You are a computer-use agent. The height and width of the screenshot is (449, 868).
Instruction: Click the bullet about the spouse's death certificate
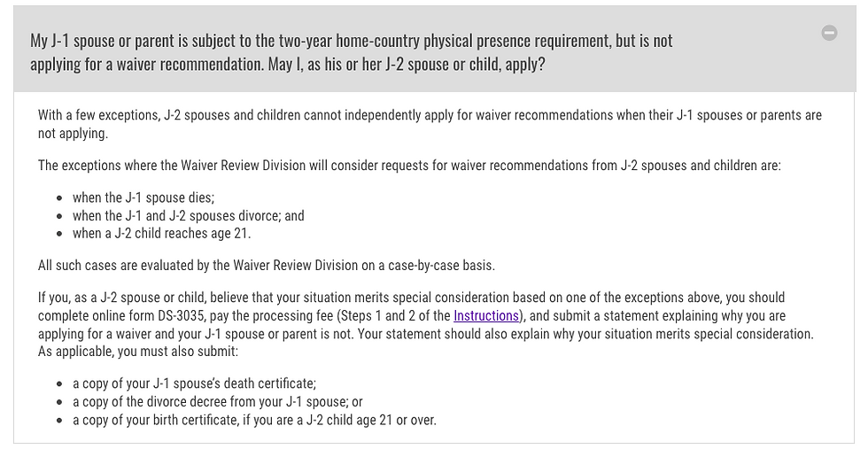pyautogui.click(x=194, y=383)
